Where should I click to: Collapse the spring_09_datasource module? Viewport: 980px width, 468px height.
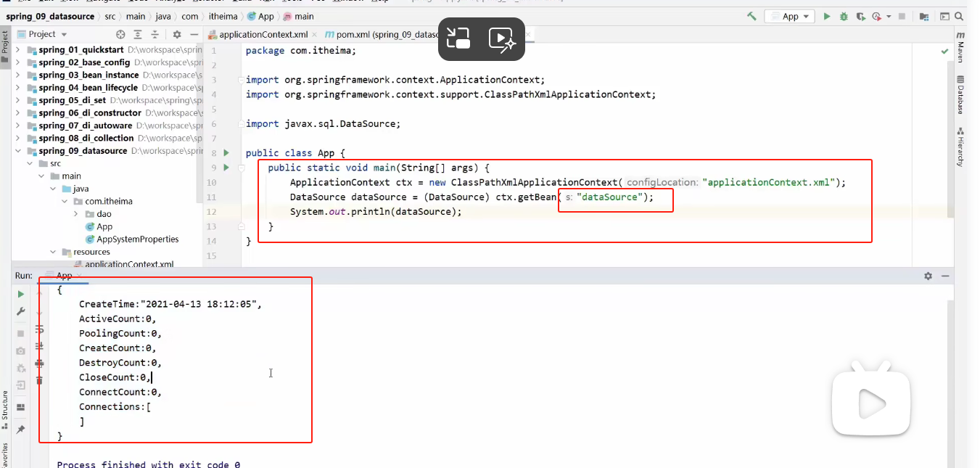point(18,151)
